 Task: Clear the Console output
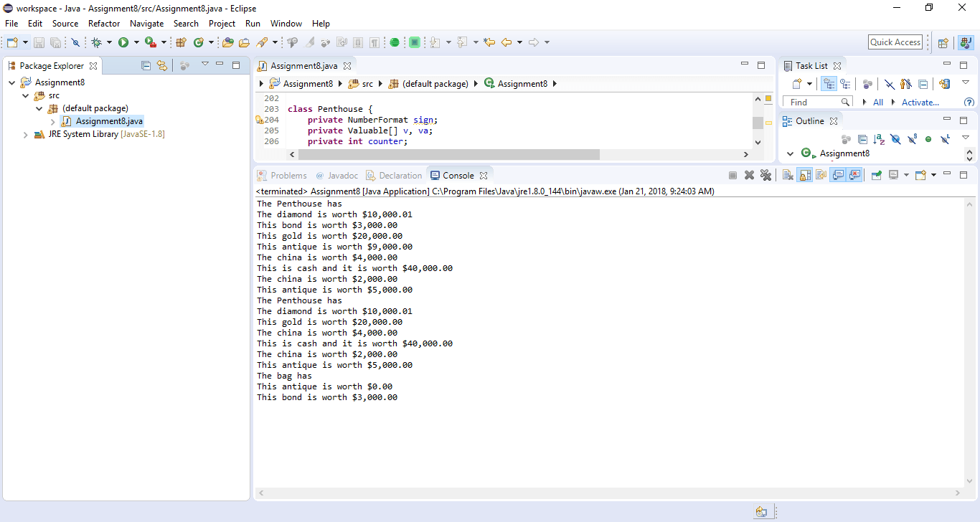[788, 175]
